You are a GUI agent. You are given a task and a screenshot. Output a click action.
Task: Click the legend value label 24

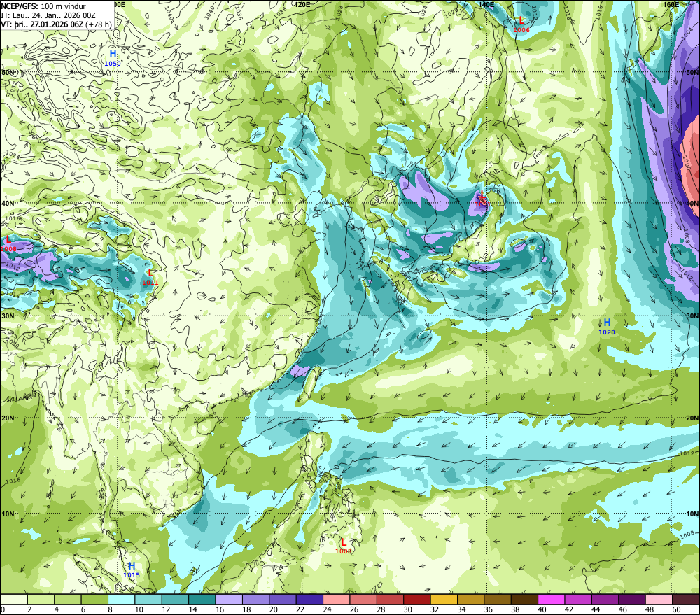[327, 609]
